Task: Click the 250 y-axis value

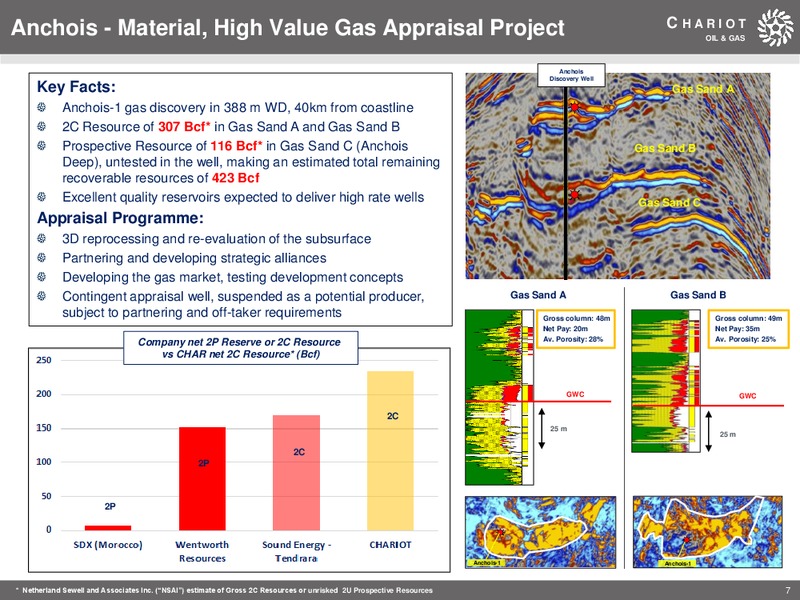Action: click(x=44, y=360)
